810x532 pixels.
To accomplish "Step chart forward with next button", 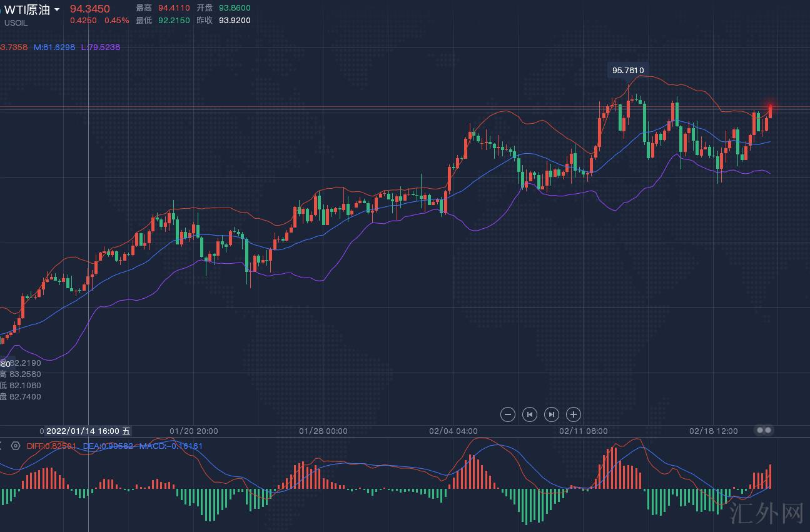I will click(x=552, y=414).
